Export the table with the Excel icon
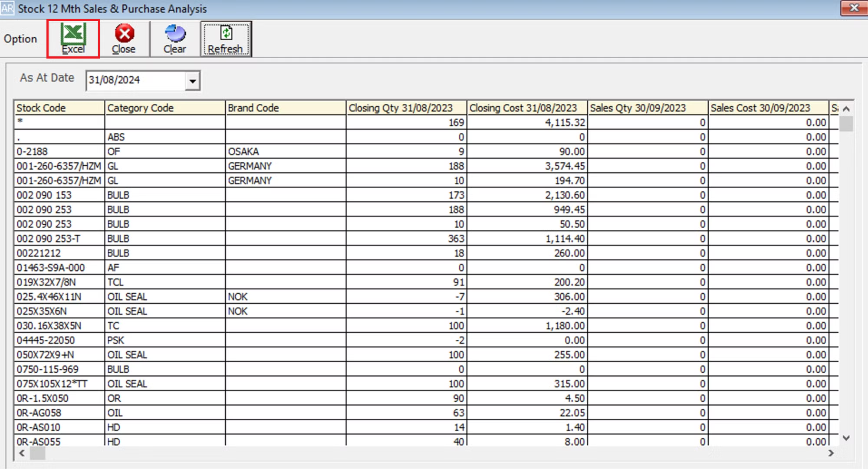This screenshot has width=868, height=469. [73, 39]
